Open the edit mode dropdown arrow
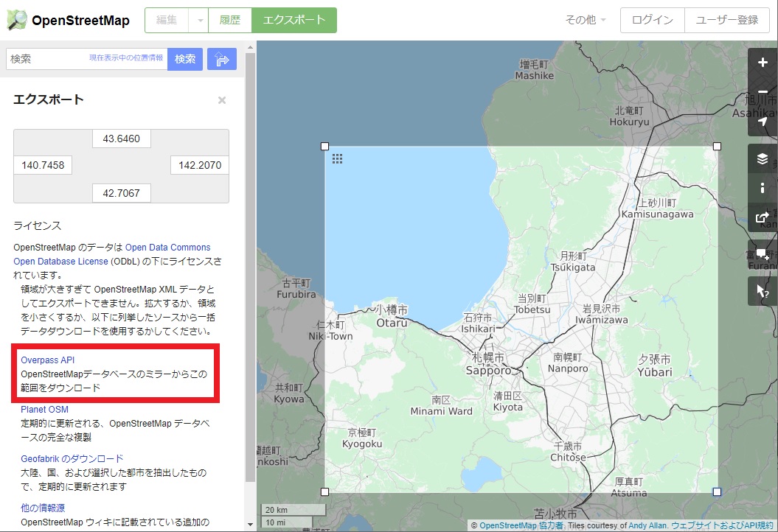This screenshot has height=532, width=778. click(x=200, y=21)
